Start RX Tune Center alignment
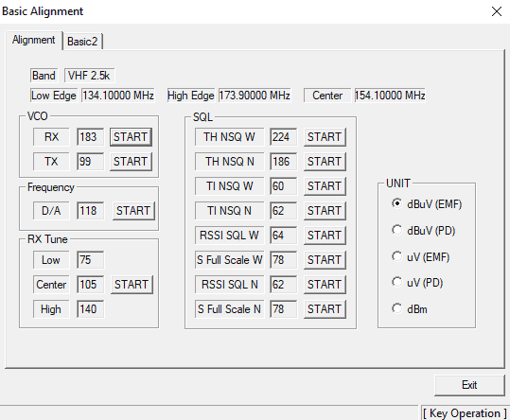Screen dimensions: 510x420 click(x=132, y=285)
